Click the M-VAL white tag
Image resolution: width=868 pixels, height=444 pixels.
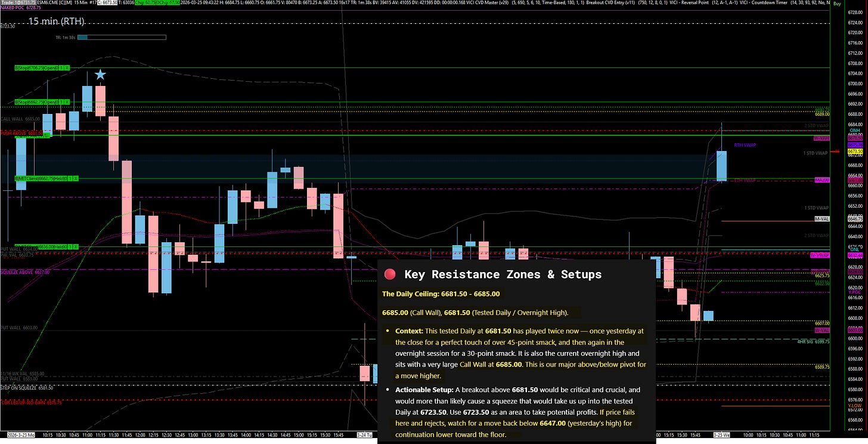(822, 219)
